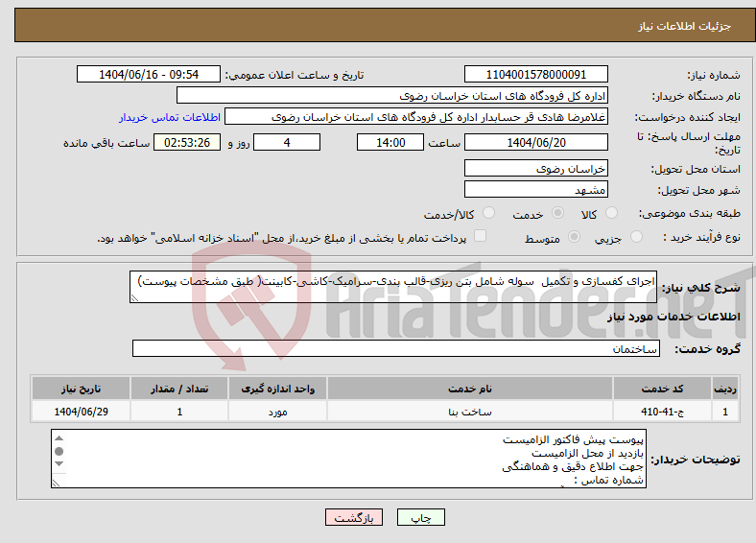The image size is (756, 543).
Task: Click the نام خدمت column header
Action: pyautogui.click(x=470, y=389)
